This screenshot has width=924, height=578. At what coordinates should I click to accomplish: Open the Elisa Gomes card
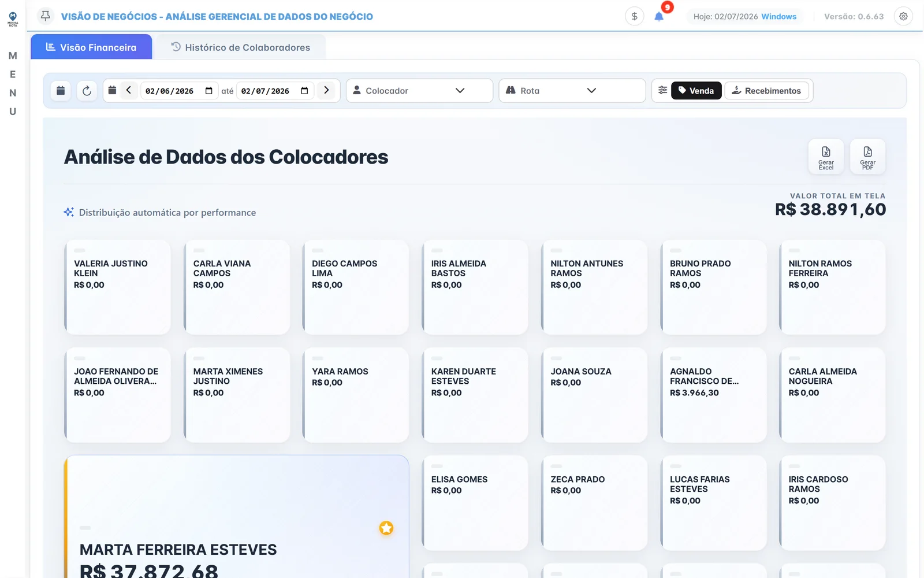coord(475,503)
